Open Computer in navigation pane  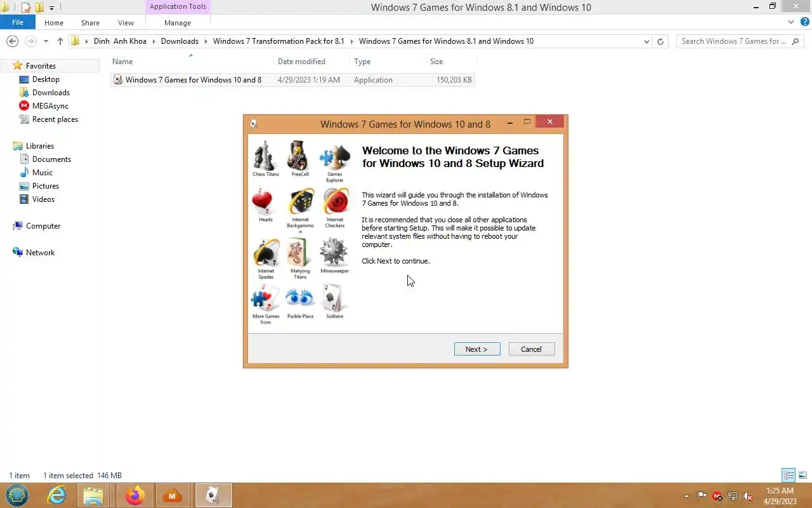(43, 226)
